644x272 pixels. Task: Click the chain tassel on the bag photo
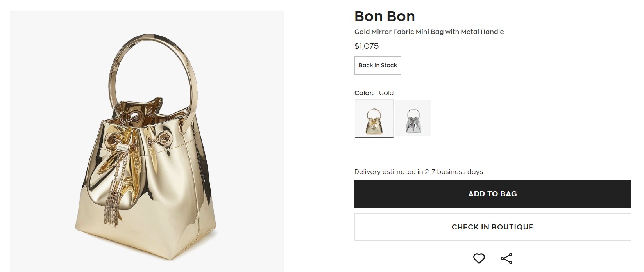113,207
